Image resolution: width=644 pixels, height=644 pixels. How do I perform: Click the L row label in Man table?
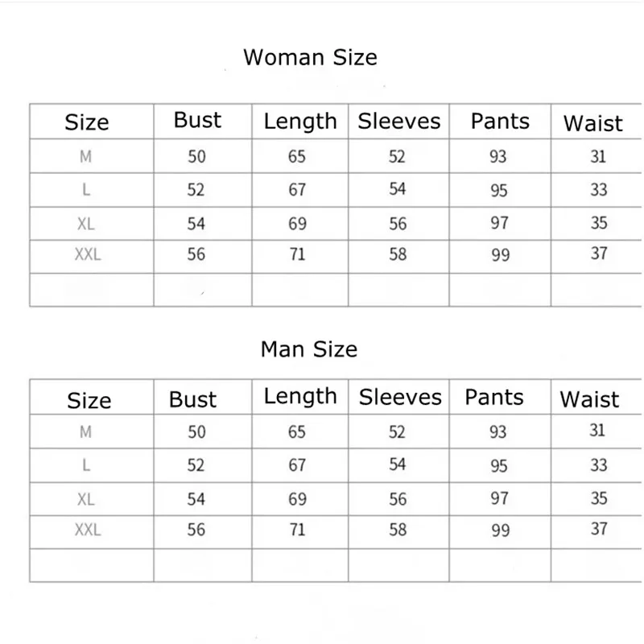click(x=86, y=465)
